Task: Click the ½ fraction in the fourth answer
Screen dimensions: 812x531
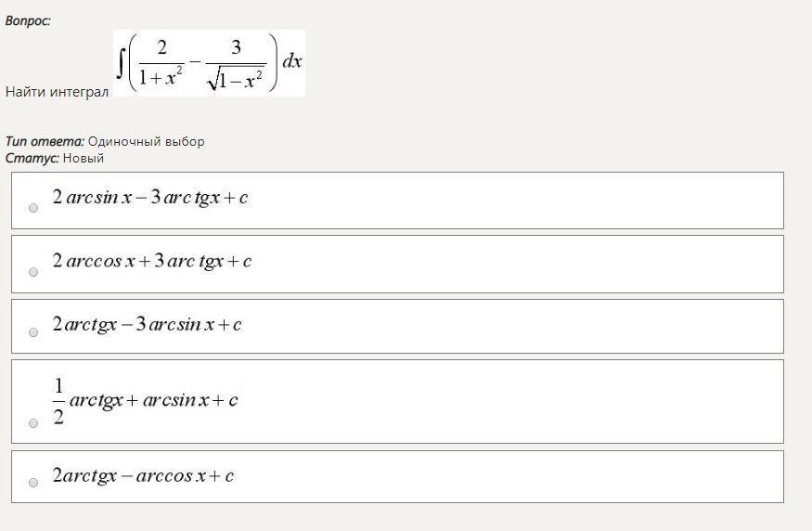Action: pos(58,400)
